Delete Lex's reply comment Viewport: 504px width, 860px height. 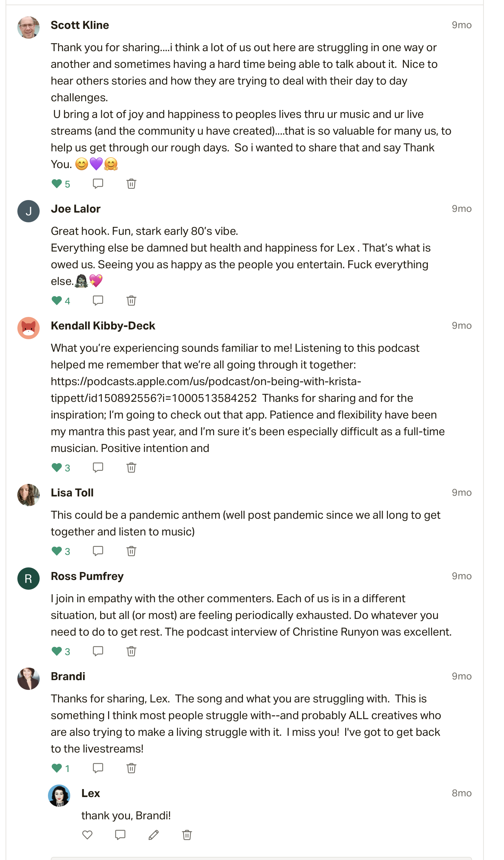187,835
